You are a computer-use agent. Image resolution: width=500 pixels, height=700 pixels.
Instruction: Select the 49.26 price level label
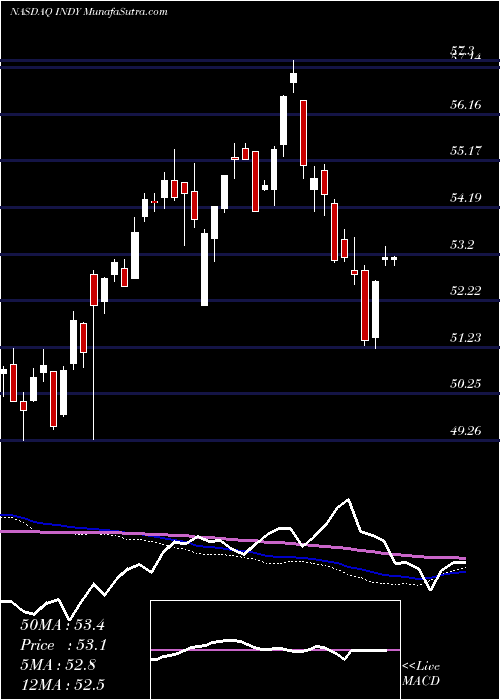pyautogui.click(x=466, y=431)
